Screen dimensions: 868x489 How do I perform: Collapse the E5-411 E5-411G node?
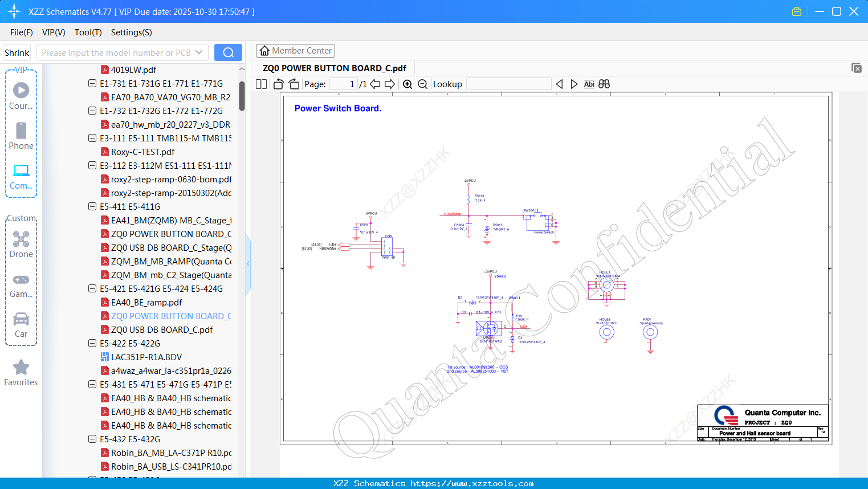(92, 206)
